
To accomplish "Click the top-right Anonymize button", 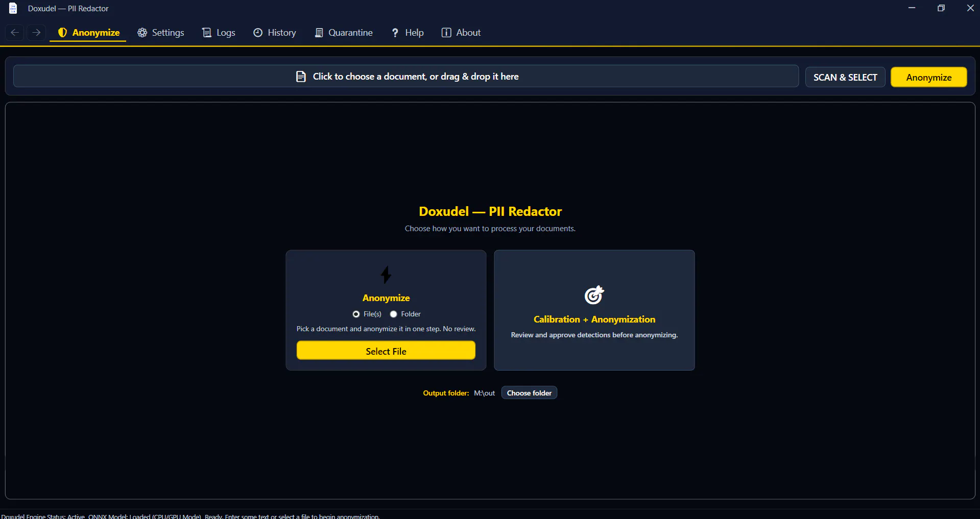I will click(929, 77).
